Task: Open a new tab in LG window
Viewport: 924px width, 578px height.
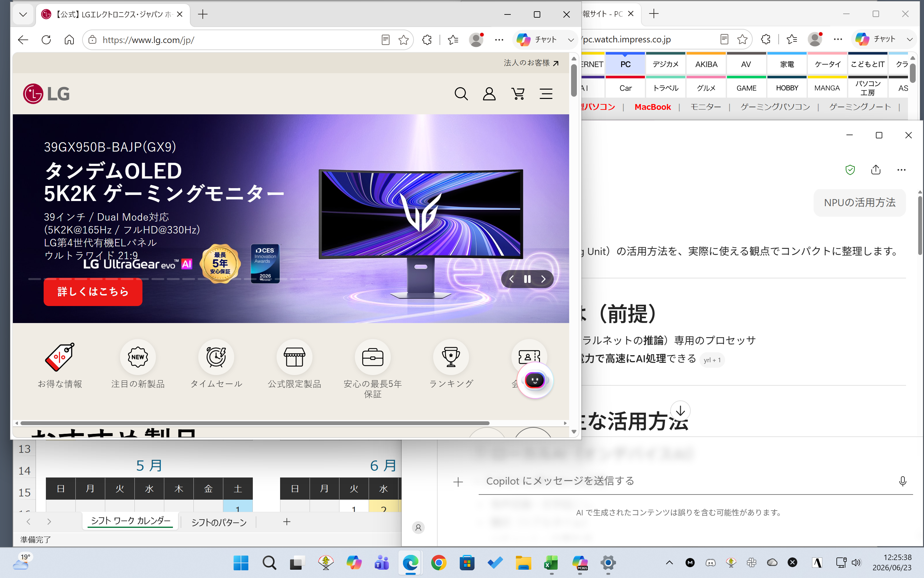Action: coord(203,14)
